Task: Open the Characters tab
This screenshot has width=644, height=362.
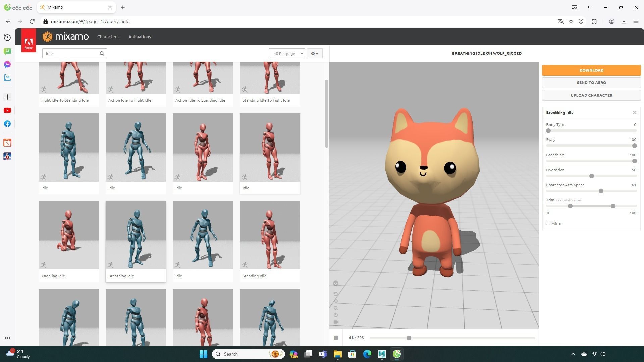Action: [108, 37]
